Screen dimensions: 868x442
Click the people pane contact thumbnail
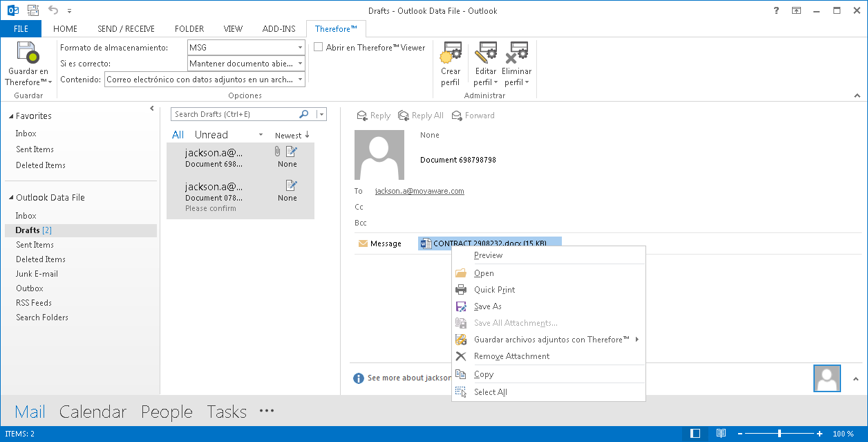pos(827,378)
